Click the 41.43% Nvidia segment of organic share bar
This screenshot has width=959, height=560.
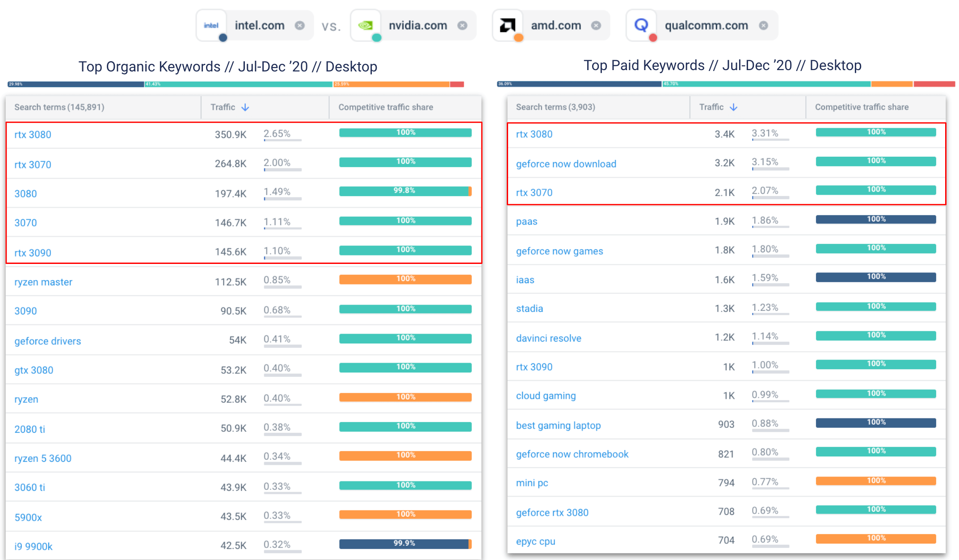click(239, 84)
